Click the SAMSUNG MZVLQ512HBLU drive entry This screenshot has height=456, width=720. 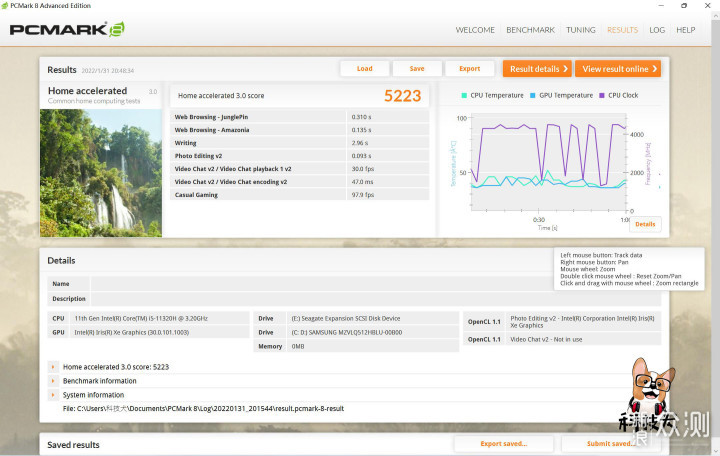(347, 332)
